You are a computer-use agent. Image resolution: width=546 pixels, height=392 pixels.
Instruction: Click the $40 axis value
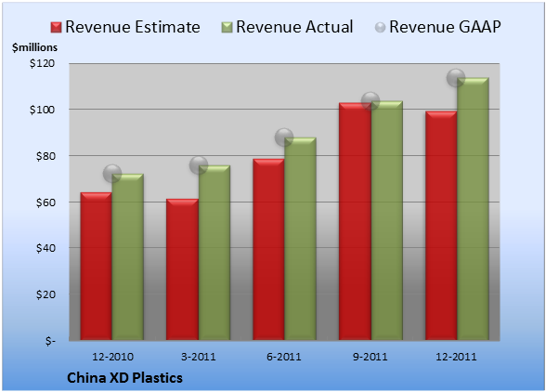pos(45,248)
